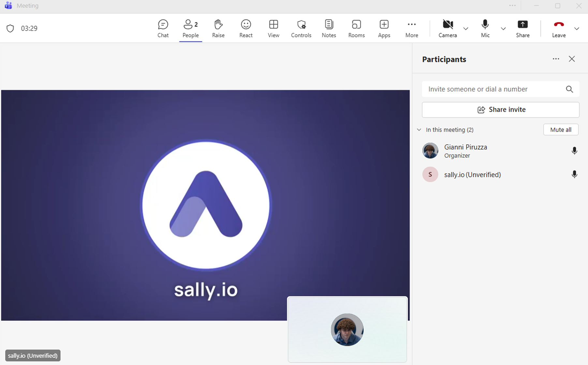Toggle the People tab in toolbar

click(190, 28)
